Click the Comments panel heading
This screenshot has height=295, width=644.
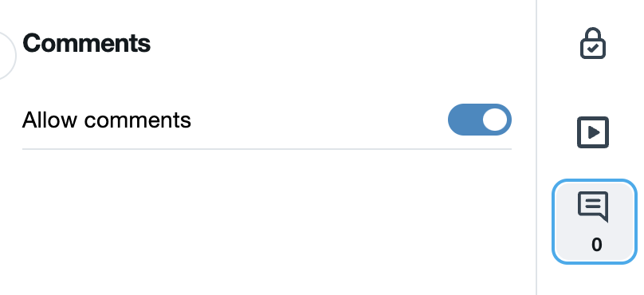86,43
